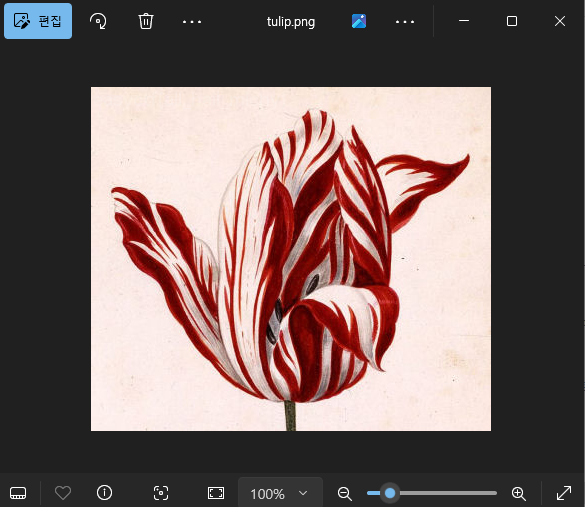The height and width of the screenshot is (507, 585).
Task: Rotate the image with the rotate icon
Action: (98, 21)
